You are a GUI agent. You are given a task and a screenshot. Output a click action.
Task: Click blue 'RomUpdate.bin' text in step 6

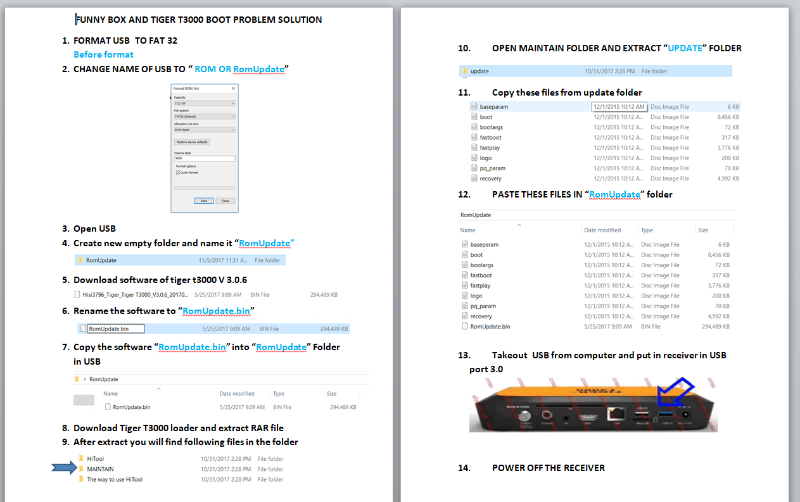click(216, 311)
